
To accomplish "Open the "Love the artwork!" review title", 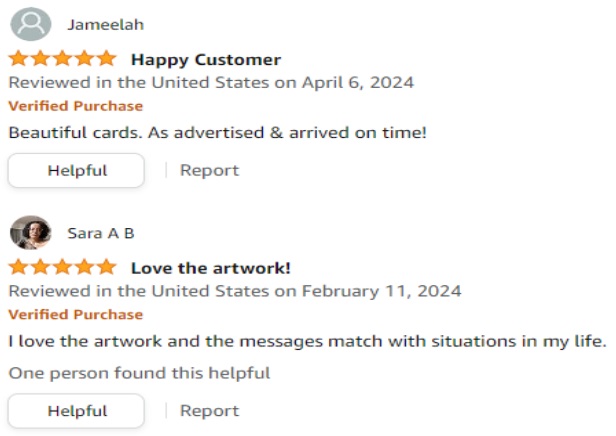I will (210, 268).
